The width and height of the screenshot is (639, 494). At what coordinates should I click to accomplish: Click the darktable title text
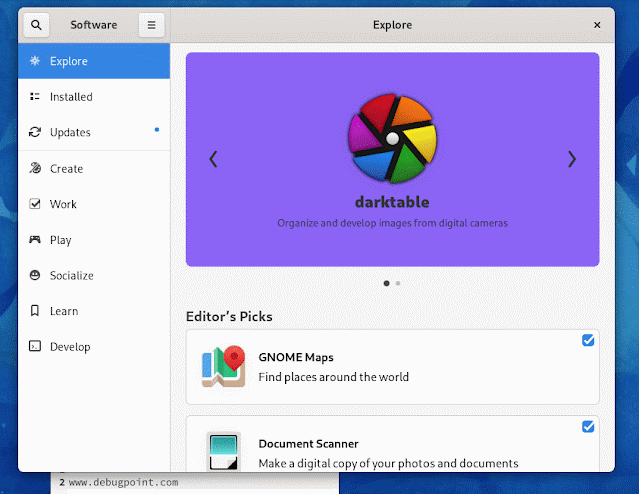click(x=392, y=202)
